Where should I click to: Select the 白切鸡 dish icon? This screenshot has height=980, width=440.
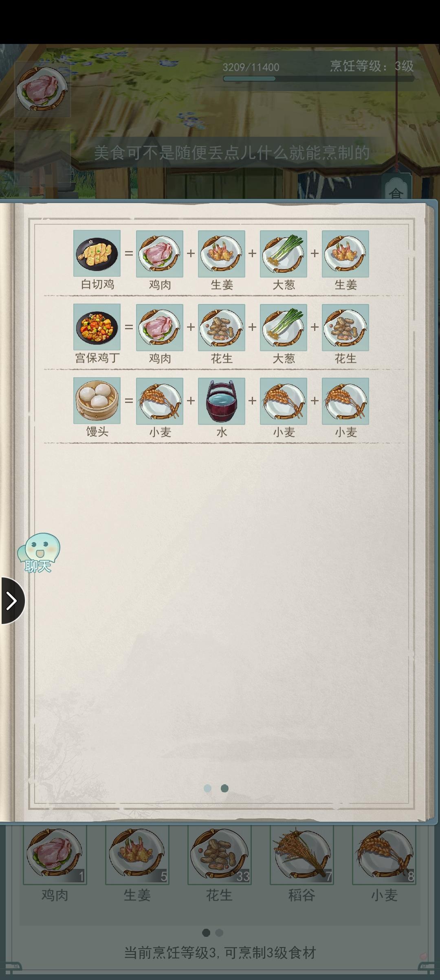97,253
